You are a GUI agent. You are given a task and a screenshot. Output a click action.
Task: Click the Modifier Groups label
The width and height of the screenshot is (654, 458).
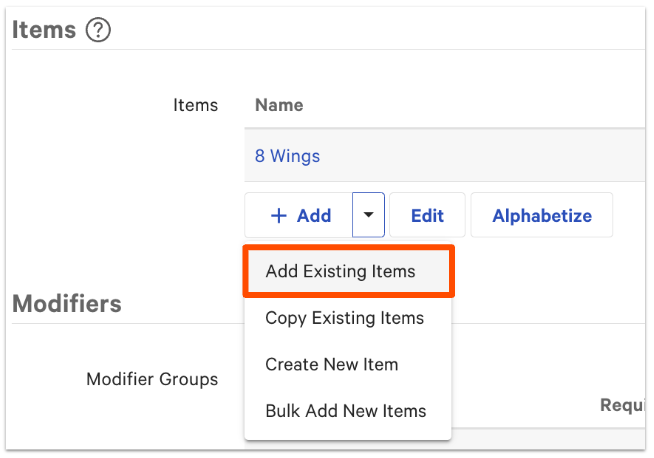pyautogui.click(x=152, y=379)
